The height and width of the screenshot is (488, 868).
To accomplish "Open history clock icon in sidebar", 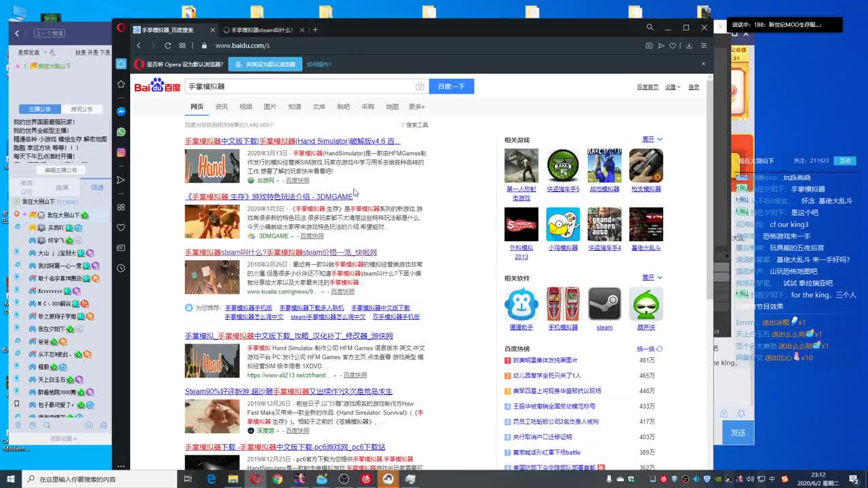I will tap(121, 268).
